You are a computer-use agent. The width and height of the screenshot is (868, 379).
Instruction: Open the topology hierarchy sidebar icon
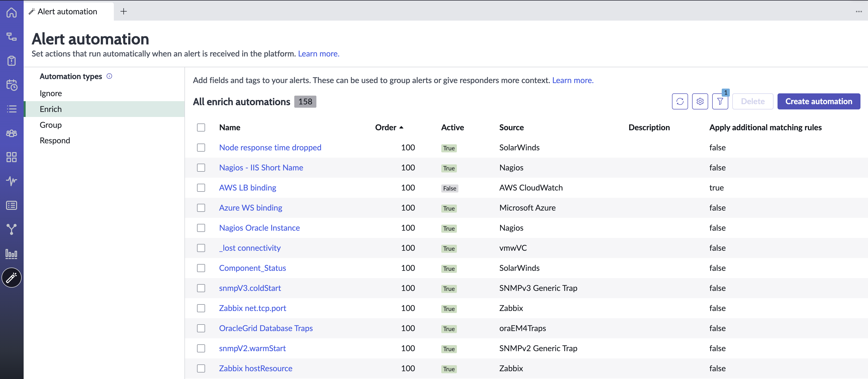[x=12, y=37]
